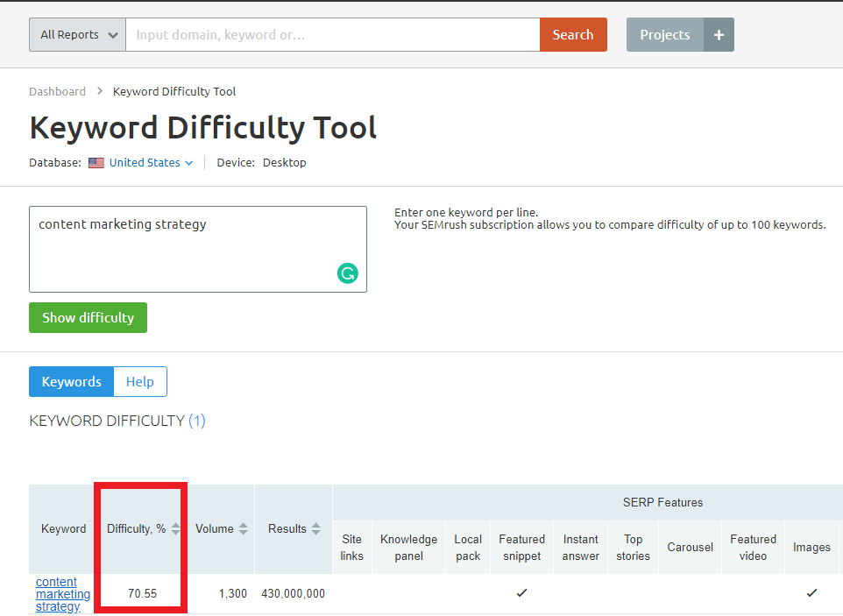Image resolution: width=843 pixels, height=616 pixels.
Task: Open the content marketing strategy keyword link
Action: coord(62,593)
